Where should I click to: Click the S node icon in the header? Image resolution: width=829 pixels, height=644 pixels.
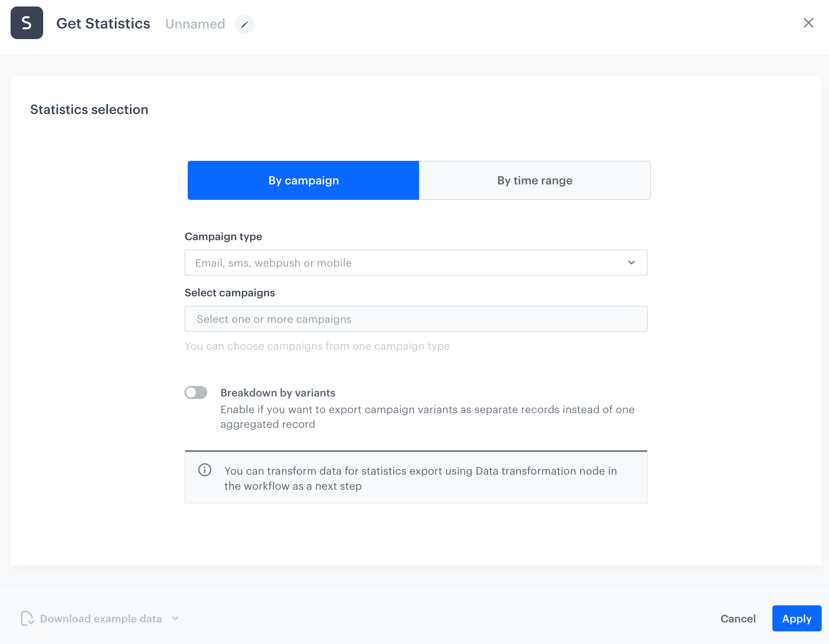(27, 23)
